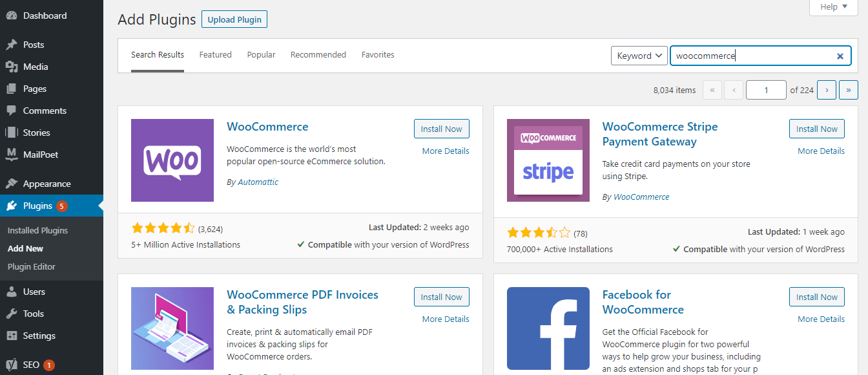Click the WooCommerce author link under Stripe
The width and height of the screenshot is (868, 375).
(x=641, y=197)
